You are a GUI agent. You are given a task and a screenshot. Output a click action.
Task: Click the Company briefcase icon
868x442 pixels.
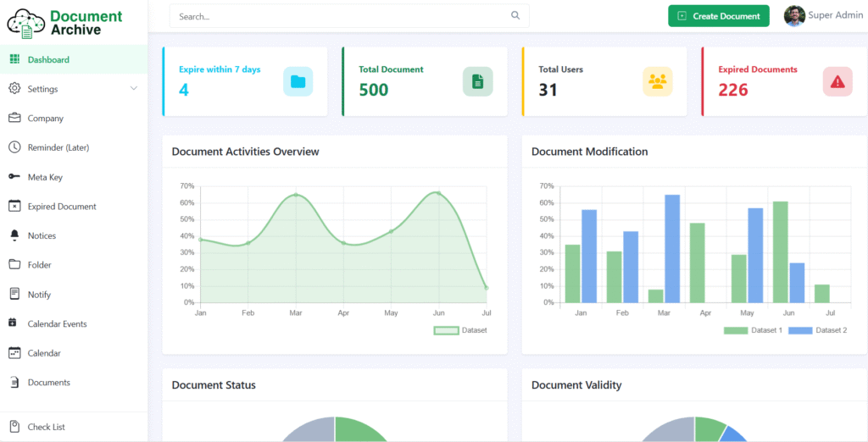point(15,118)
